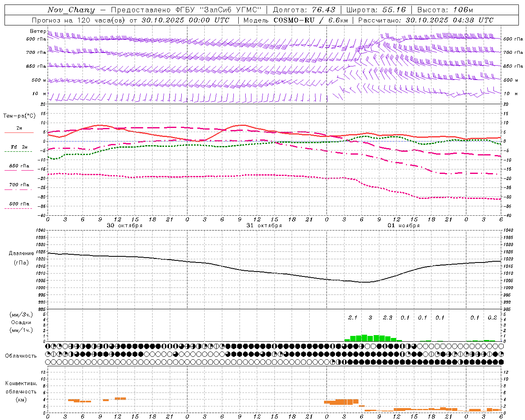Click the 30 октября date label
Viewport: 525px width, 420px height.
125,226
